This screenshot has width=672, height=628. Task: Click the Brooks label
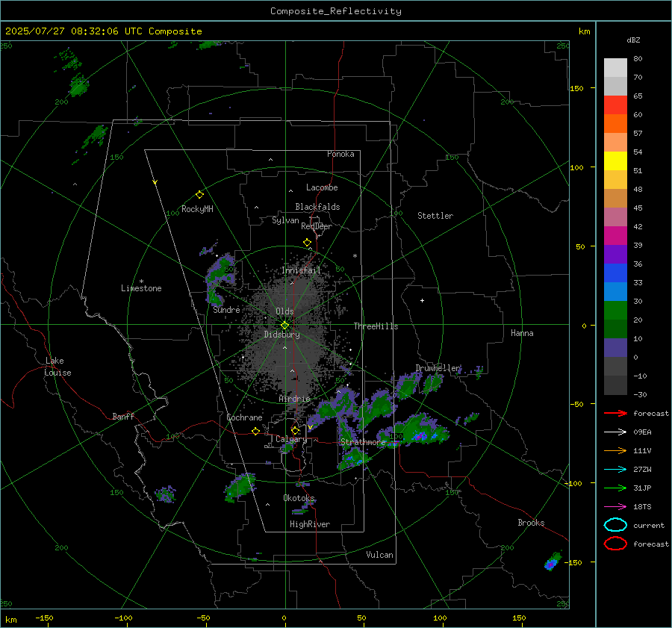(x=531, y=523)
